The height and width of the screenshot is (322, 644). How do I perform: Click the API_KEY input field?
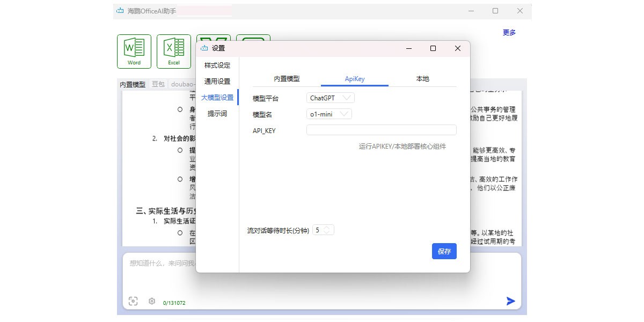pyautogui.click(x=381, y=130)
